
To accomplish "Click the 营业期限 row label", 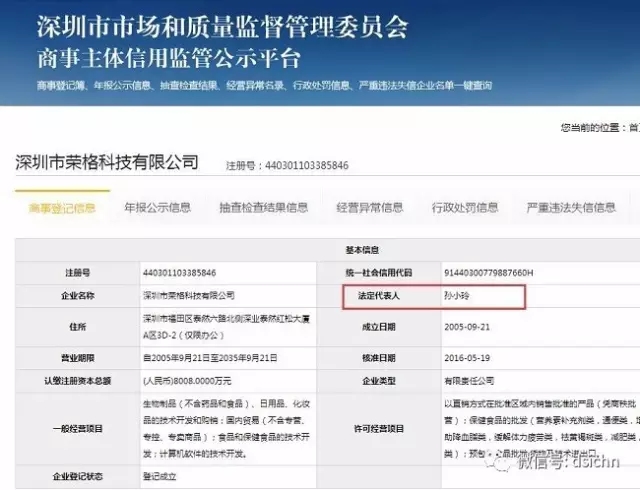I will click(x=78, y=358).
